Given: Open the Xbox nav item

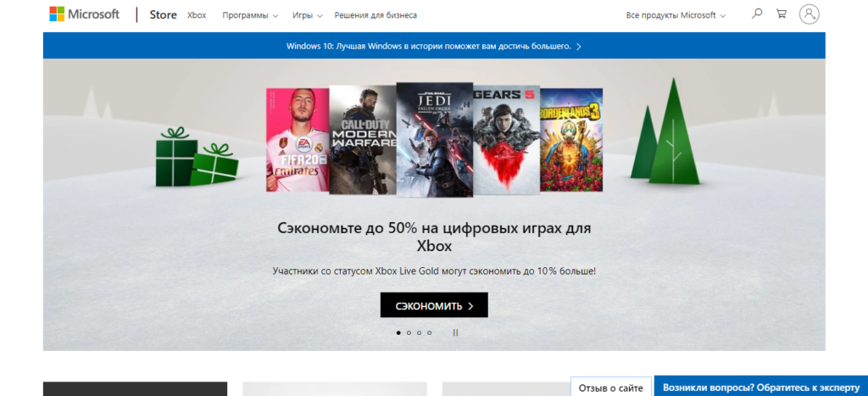Looking at the screenshot, I should pos(197,15).
